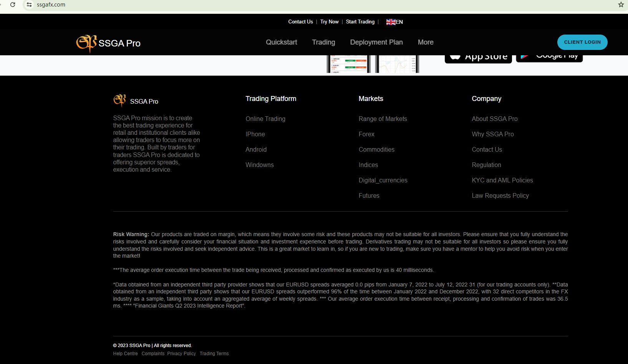The width and height of the screenshot is (628, 364).
Task: Open Contact Us under Company
Action: coord(487,150)
